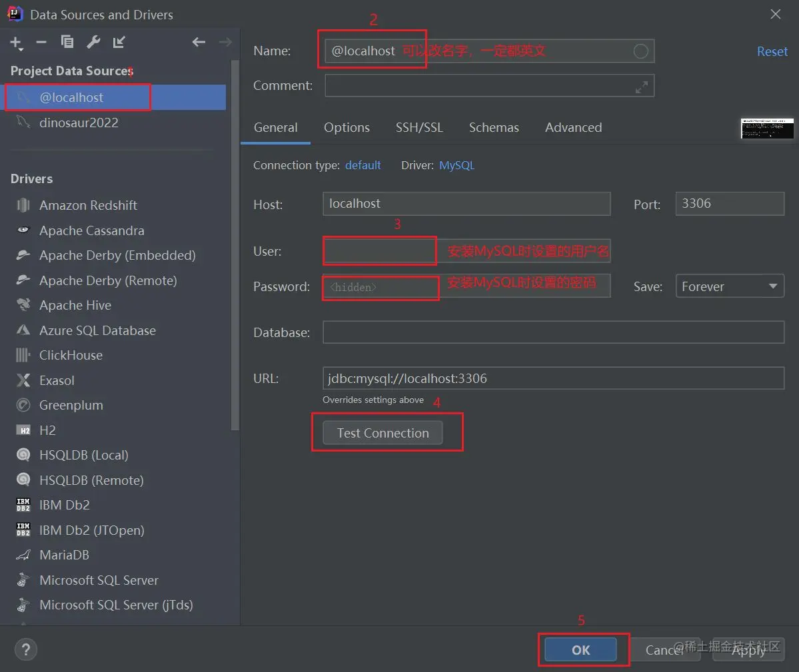Image resolution: width=799 pixels, height=672 pixels.
Task: Open the Schemas tab
Action: tap(494, 127)
